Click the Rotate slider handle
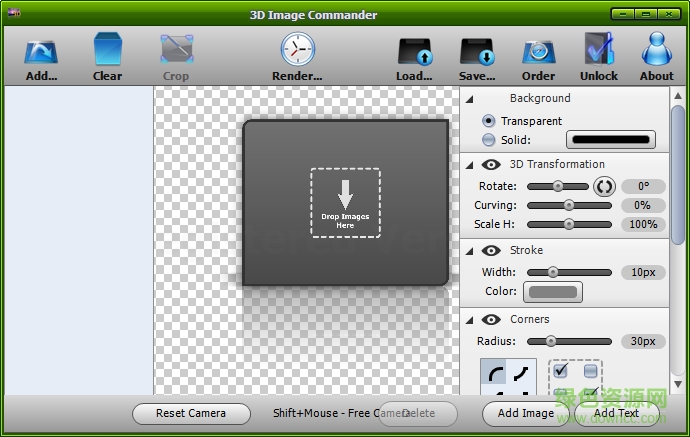The image size is (690, 437). pos(558,186)
